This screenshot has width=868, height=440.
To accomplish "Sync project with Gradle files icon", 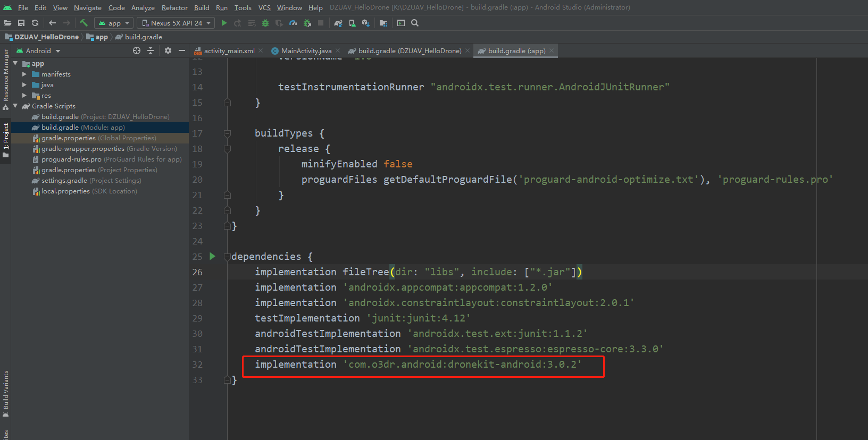I will [338, 23].
